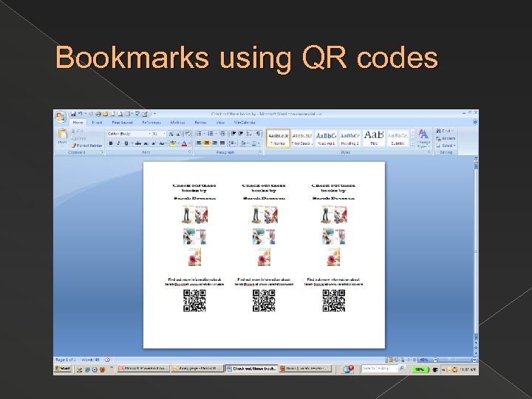Save document from Quick Access Toolbar
532x399 pixels.
73,114
